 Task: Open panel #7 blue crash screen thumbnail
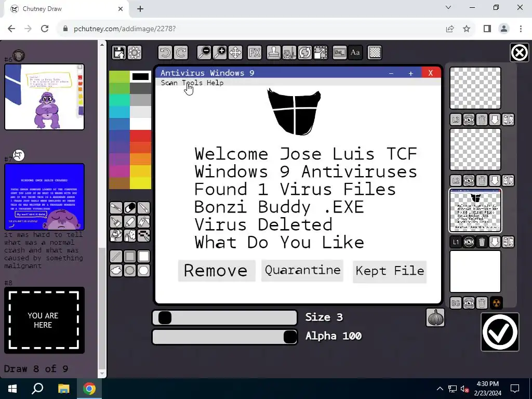[45, 197]
